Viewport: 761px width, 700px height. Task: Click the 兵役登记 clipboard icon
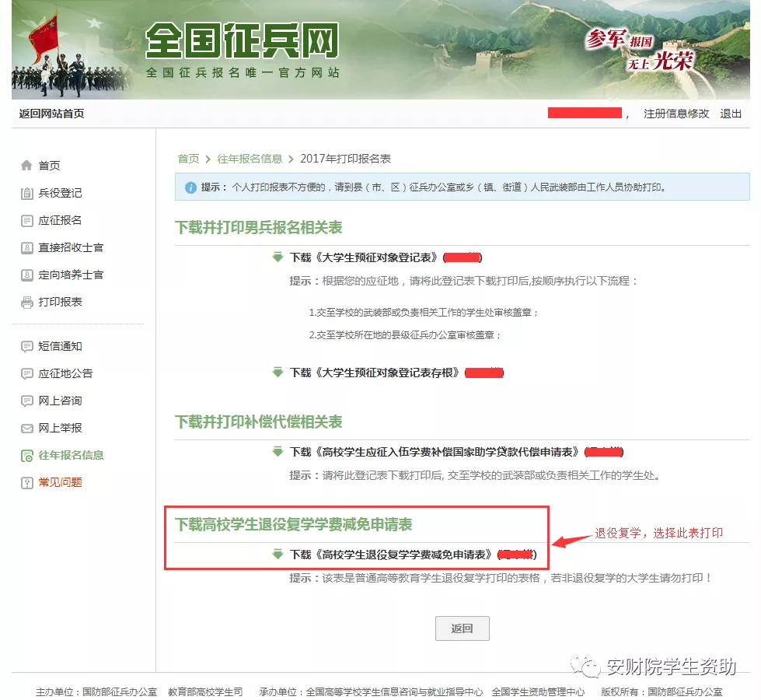(x=27, y=193)
